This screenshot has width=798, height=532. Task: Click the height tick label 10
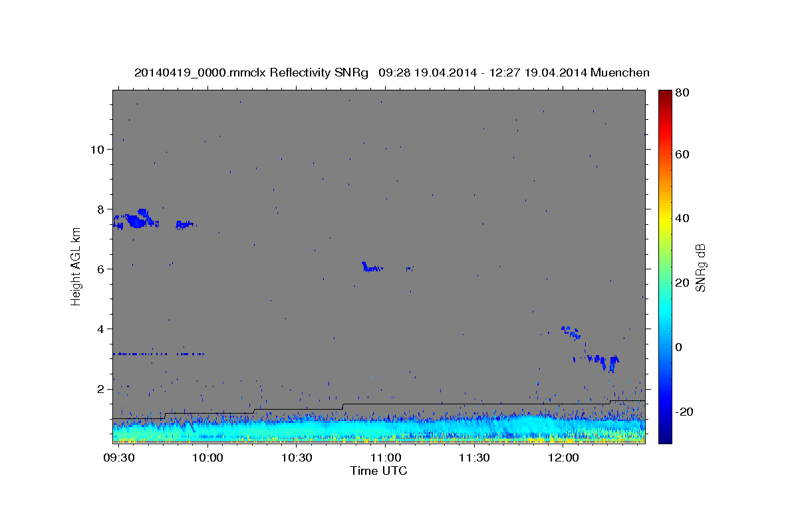click(x=97, y=149)
